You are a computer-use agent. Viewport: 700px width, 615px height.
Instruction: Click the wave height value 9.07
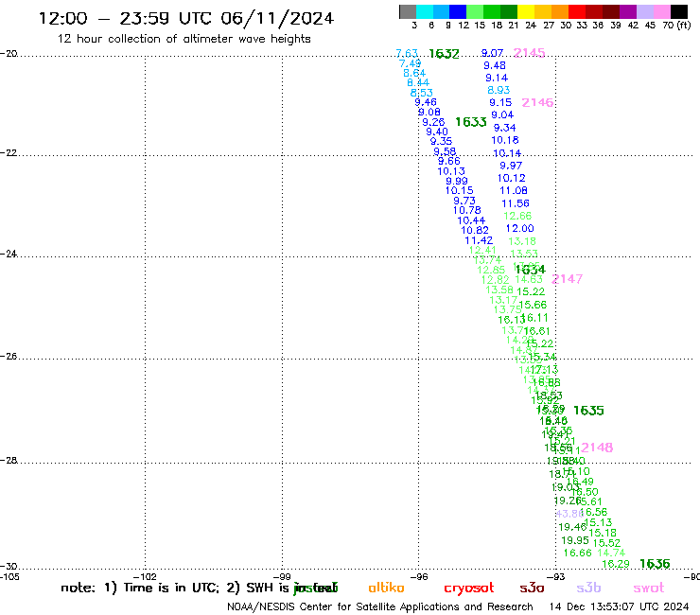493,53
